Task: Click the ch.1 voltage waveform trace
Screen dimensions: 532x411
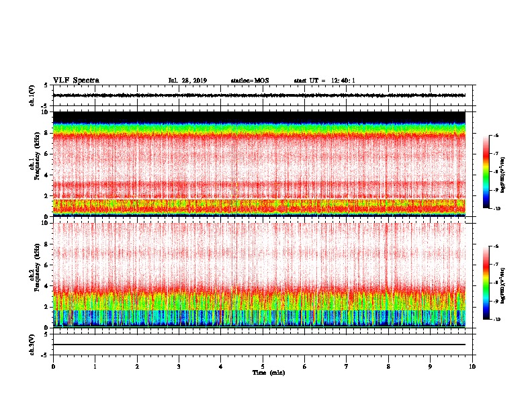Action: (x=259, y=95)
